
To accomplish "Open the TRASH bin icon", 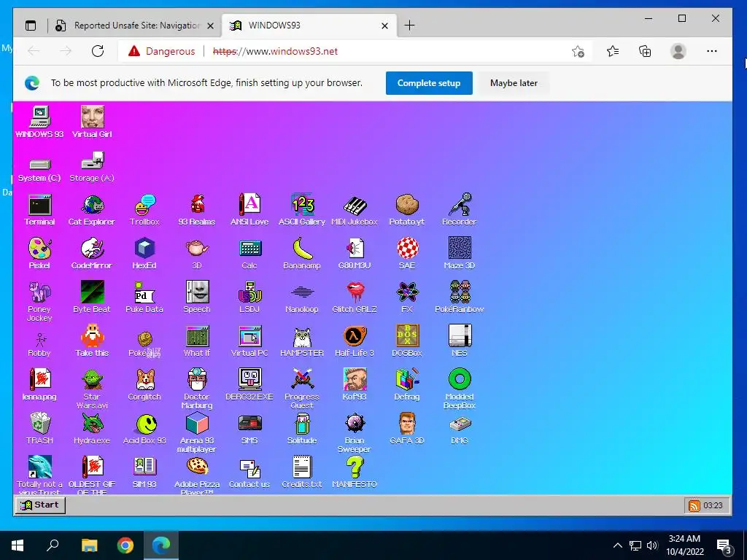I will click(39, 429).
